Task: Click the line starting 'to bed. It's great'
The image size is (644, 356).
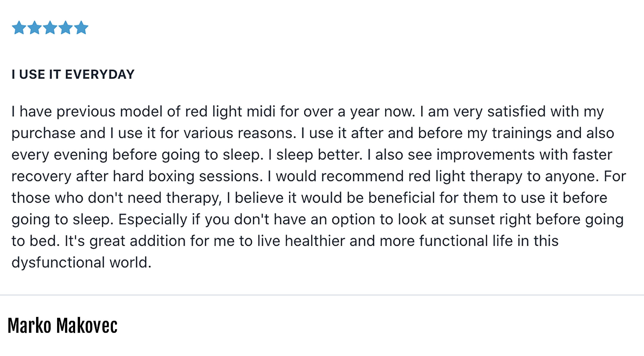Action: [x=285, y=241]
